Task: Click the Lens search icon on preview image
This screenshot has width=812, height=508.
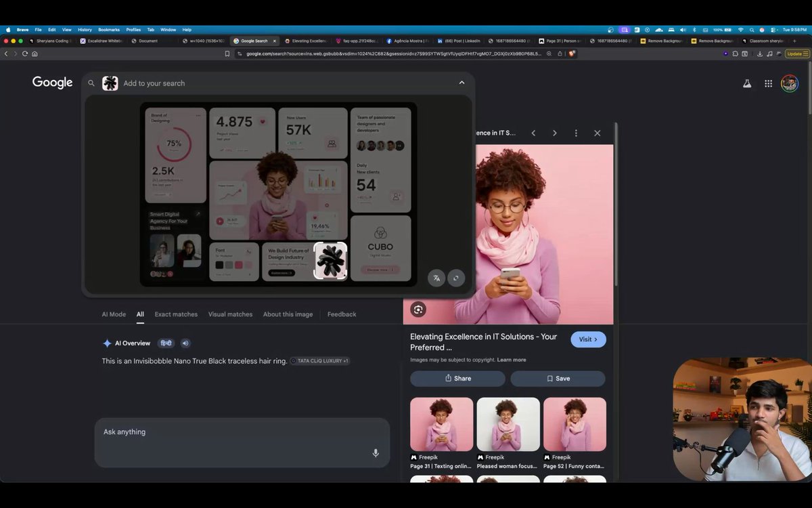Action: tap(418, 310)
